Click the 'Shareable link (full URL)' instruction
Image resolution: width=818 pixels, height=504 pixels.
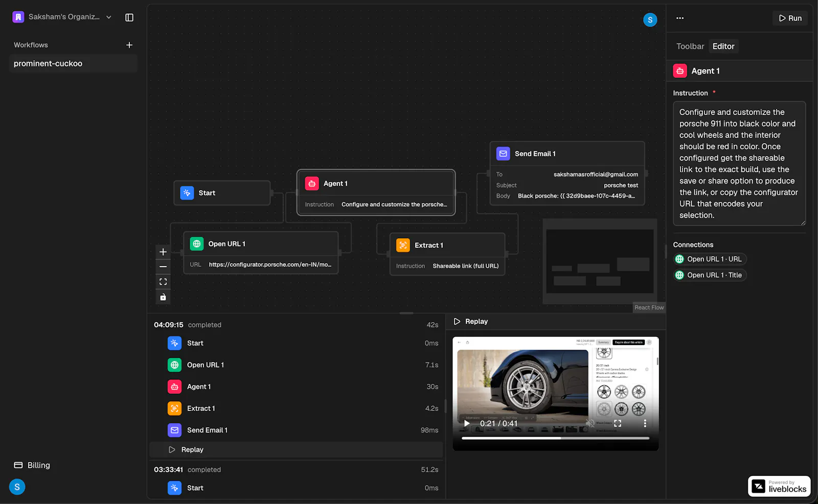(x=466, y=266)
